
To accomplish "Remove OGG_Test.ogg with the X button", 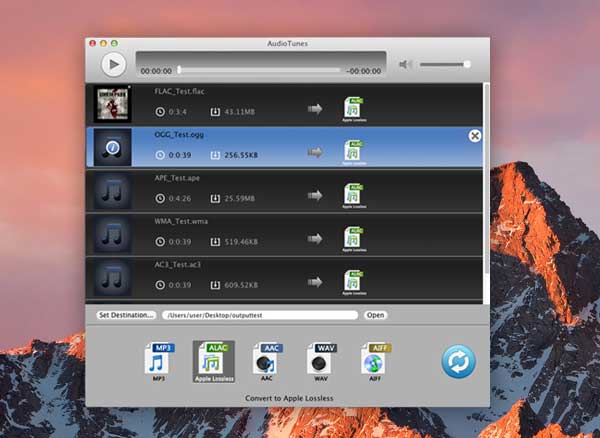I will pos(474,136).
